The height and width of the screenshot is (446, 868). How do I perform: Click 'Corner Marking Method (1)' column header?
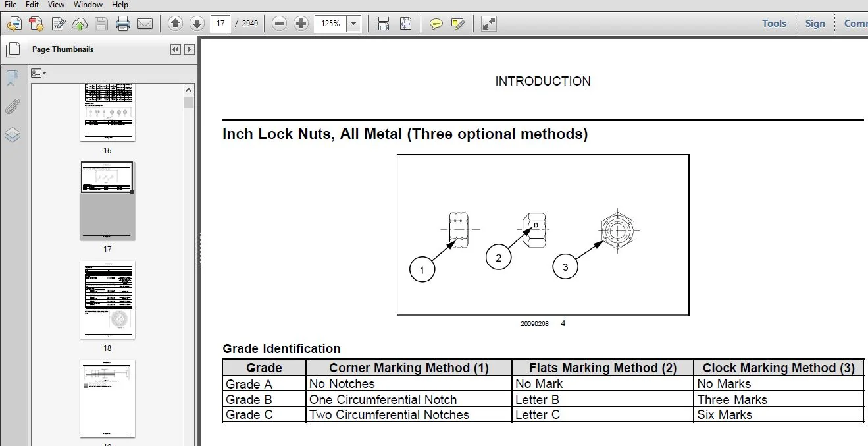coord(409,368)
